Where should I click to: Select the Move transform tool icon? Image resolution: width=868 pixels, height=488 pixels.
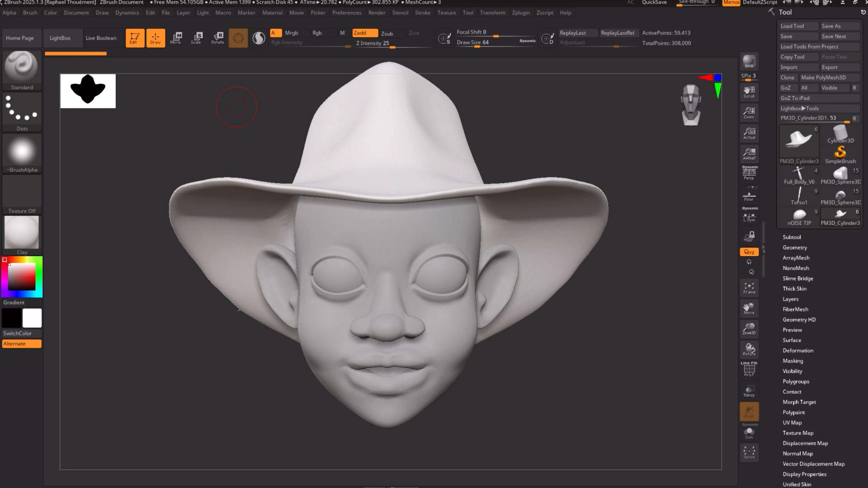175,38
